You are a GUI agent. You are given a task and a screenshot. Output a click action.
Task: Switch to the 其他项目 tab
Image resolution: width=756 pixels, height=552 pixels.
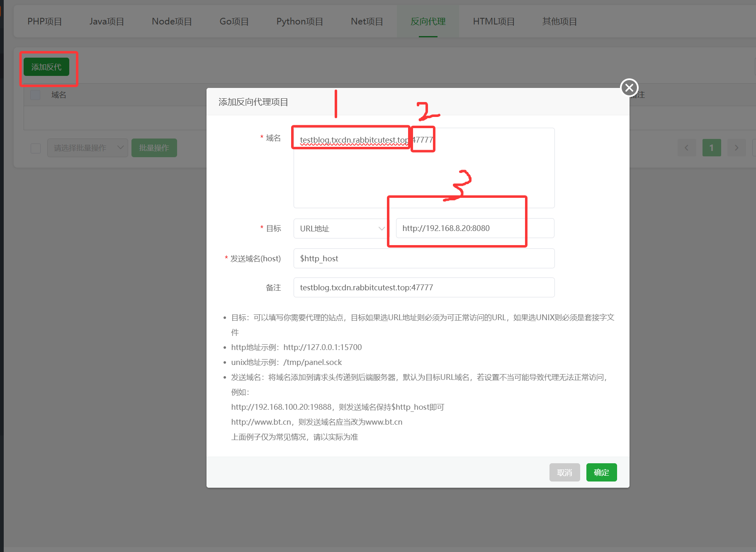[x=559, y=22]
